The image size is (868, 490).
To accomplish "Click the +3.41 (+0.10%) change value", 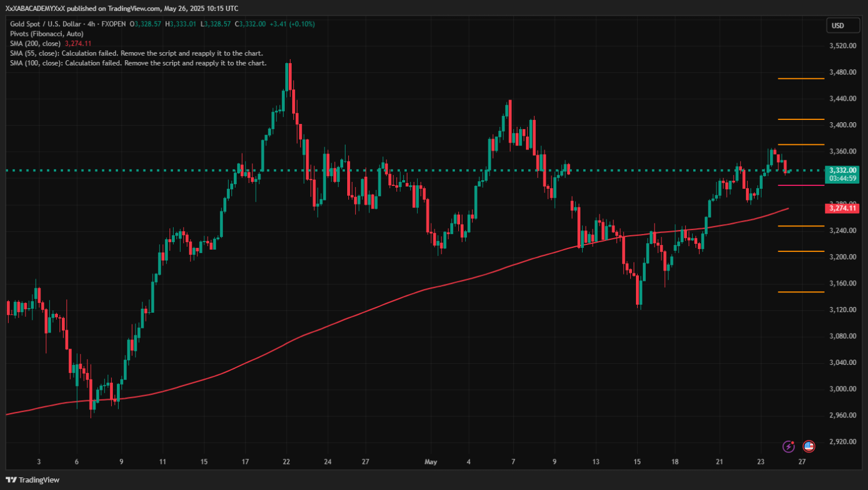I will (x=292, y=24).
